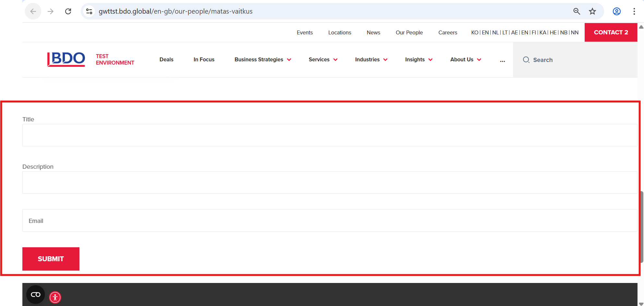
Task: Switch language to NL
Action: pos(495,32)
